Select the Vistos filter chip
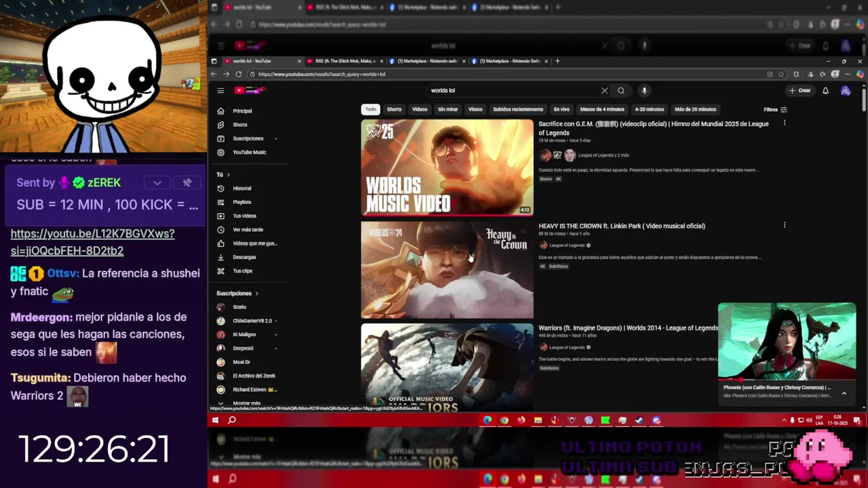868x488 pixels. tap(475, 109)
